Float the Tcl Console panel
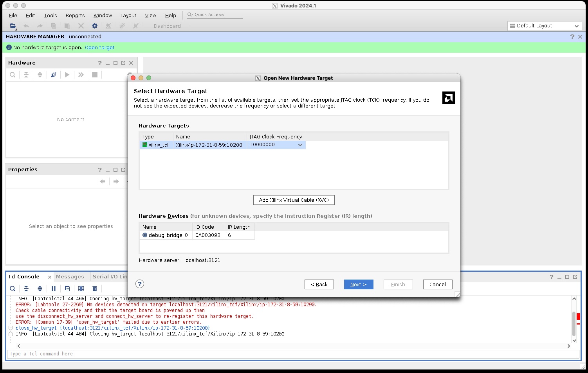The height and width of the screenshot is (373, 588). [575, 277]
